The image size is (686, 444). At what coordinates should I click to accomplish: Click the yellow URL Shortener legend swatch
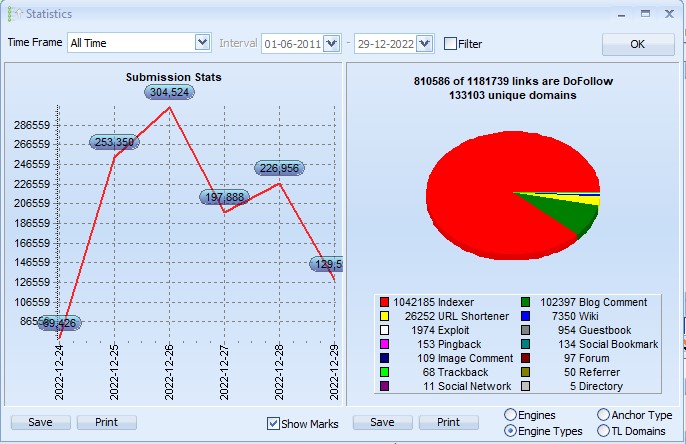click(x=384, y=316)
